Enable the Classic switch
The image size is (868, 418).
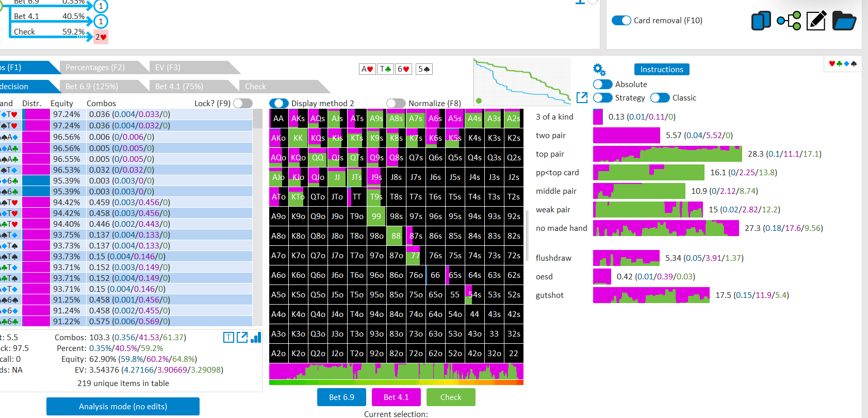[660, 98]
